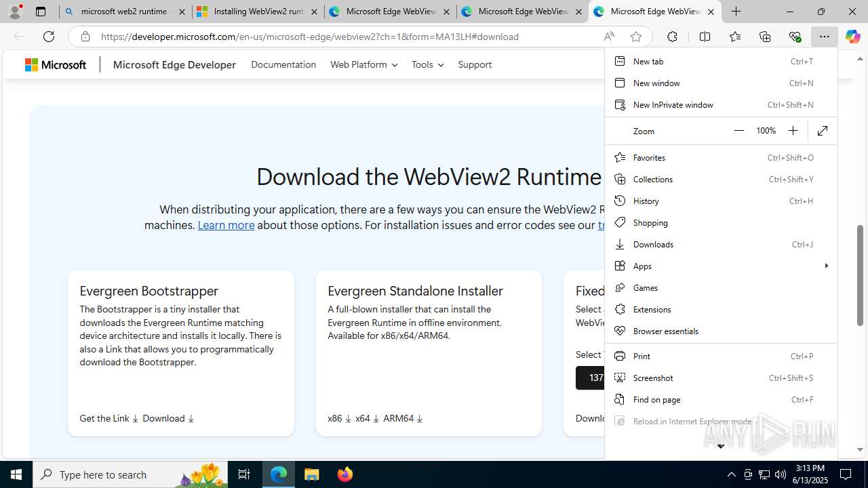
Task: Open Games menu item
Action: pos(721,287)
